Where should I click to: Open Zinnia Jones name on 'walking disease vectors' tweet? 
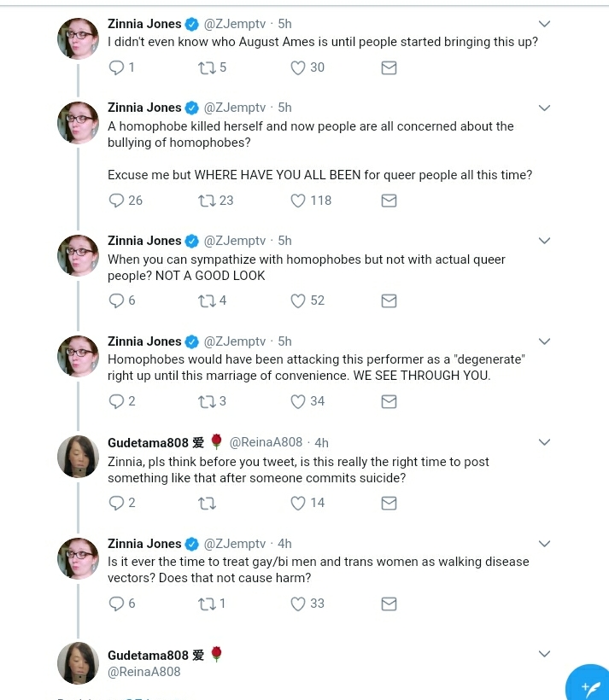point(144,543)
